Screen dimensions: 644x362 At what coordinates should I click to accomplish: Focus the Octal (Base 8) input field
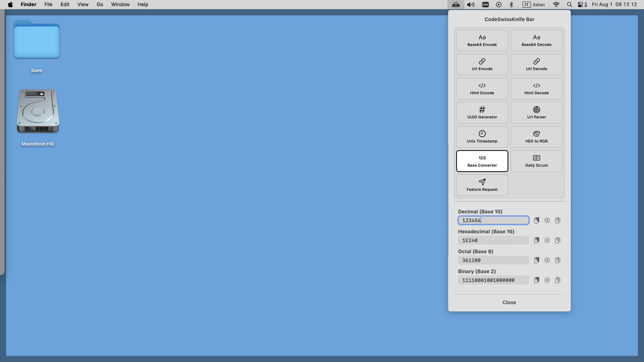tap(493, 260)
